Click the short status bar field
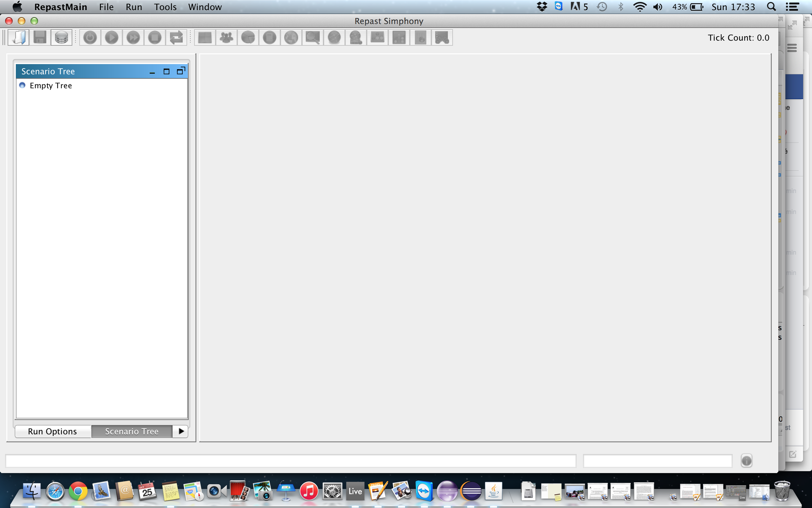 658,461
